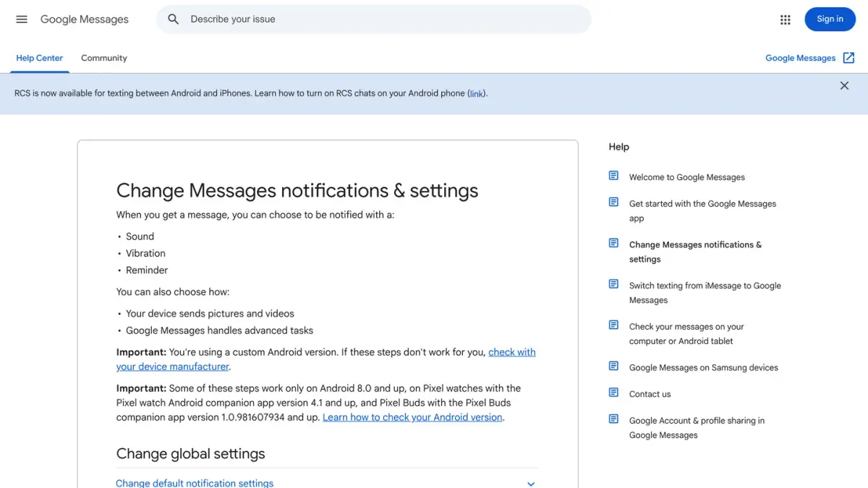The height and width of the screenshot is (488, 868).
Task: Click the 'Change global settings' heading
Action: pos(191,454)
